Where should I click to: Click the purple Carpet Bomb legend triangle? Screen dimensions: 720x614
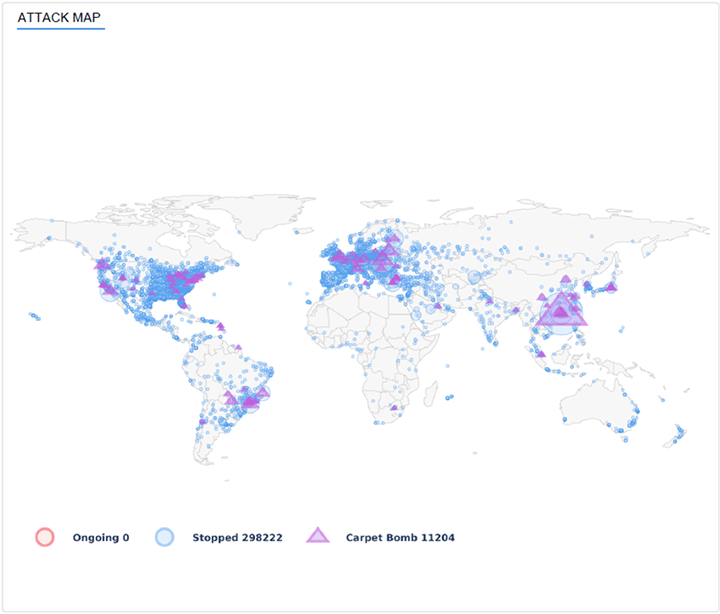coord(318,536)
